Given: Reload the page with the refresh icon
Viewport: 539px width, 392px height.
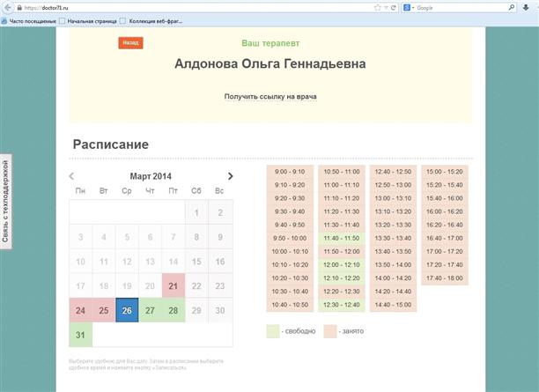Looking at the screenshot, I should pyautogui.click(x=395, y=7).
